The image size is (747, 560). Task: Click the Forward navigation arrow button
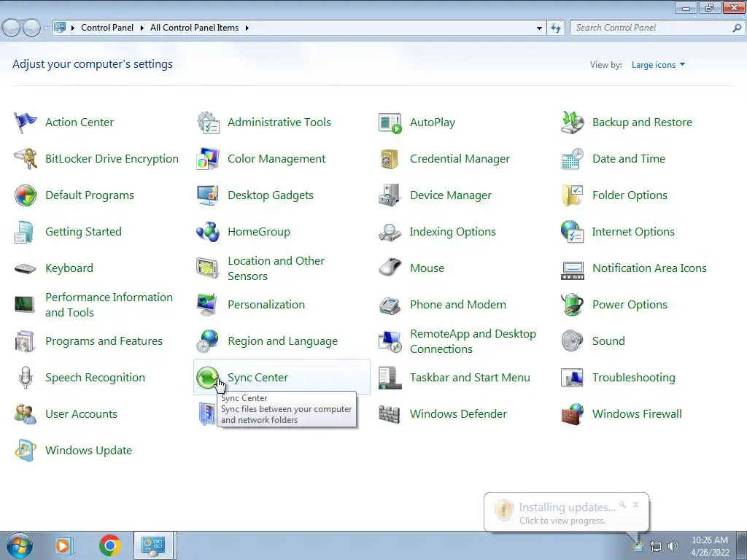pos(31,28)
